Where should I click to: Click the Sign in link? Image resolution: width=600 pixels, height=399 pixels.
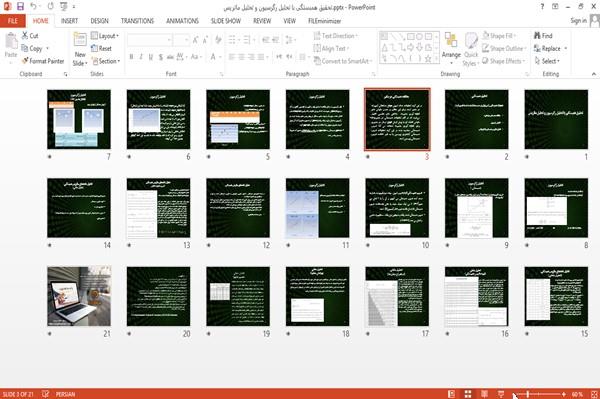tap(578, 21)
